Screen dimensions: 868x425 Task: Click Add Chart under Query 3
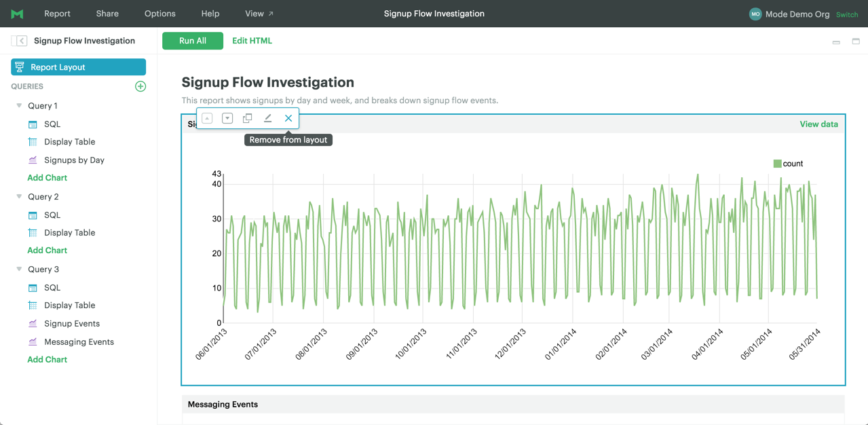coord(47,360)
